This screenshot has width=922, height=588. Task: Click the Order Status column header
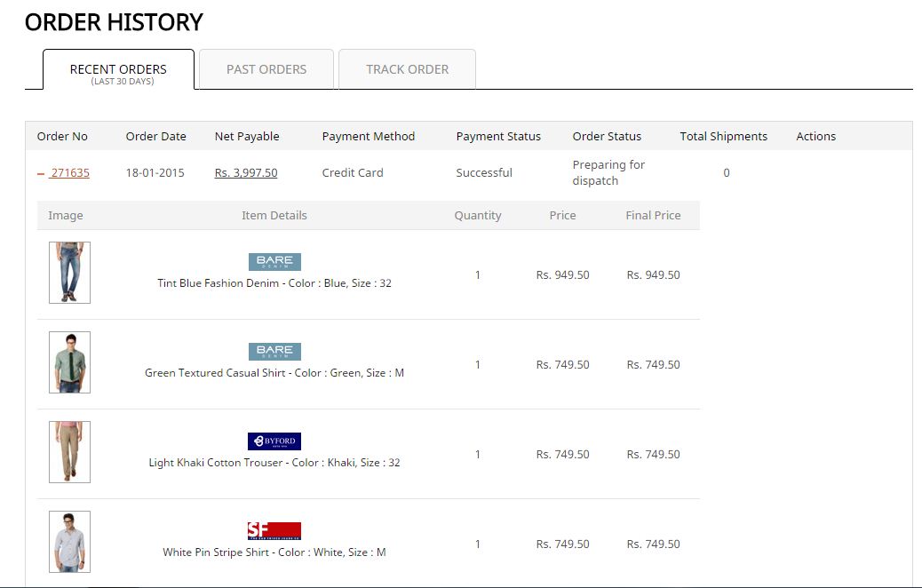click(607, 137)
